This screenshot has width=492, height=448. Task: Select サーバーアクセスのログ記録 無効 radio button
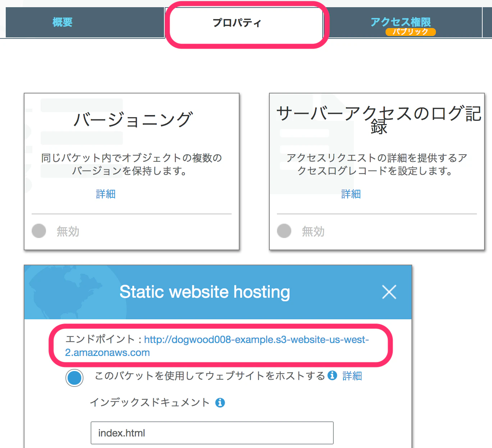pos(284,231)
